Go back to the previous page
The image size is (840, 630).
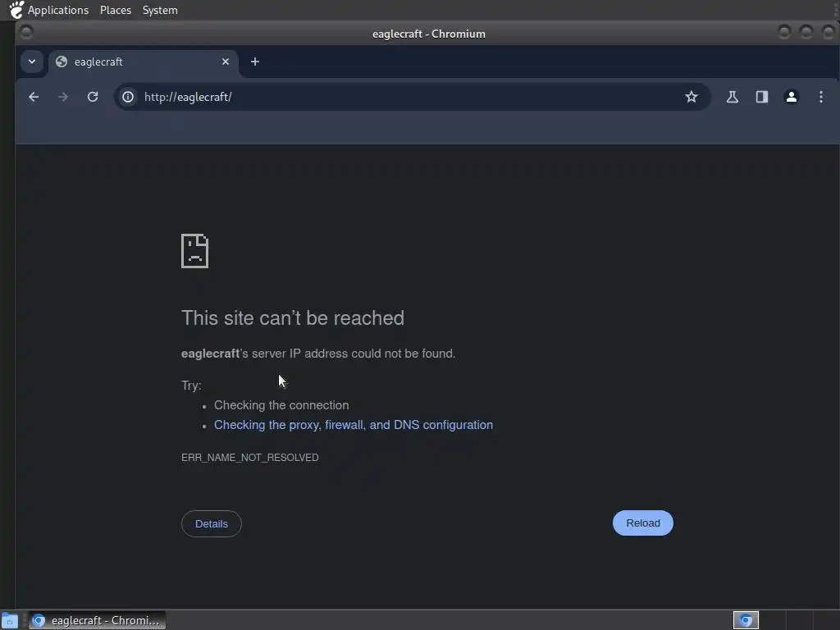[x=34, y=97]
